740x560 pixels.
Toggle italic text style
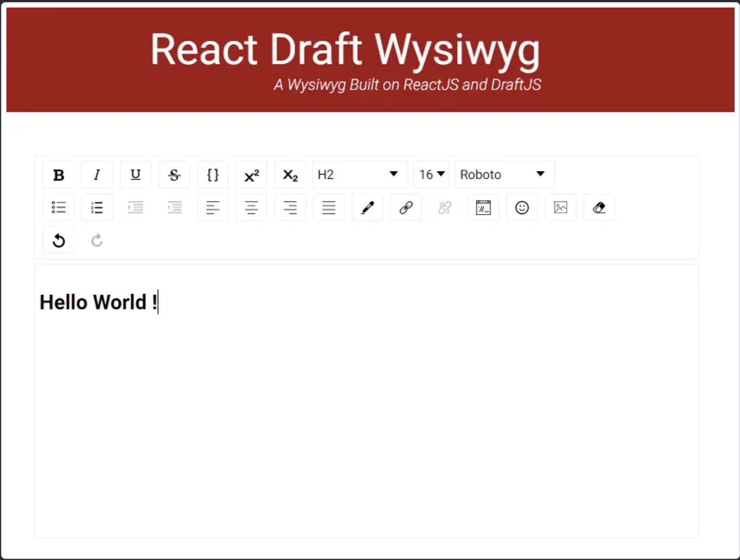coord(97,175)
